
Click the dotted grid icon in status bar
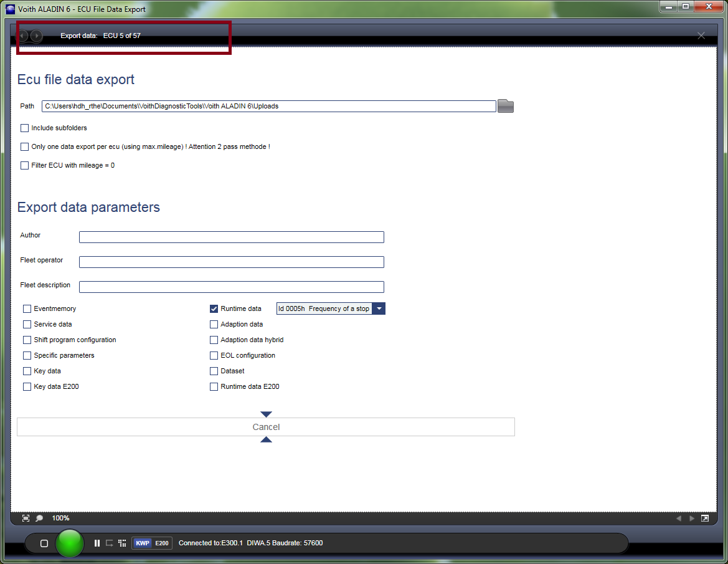click(122, 543)
